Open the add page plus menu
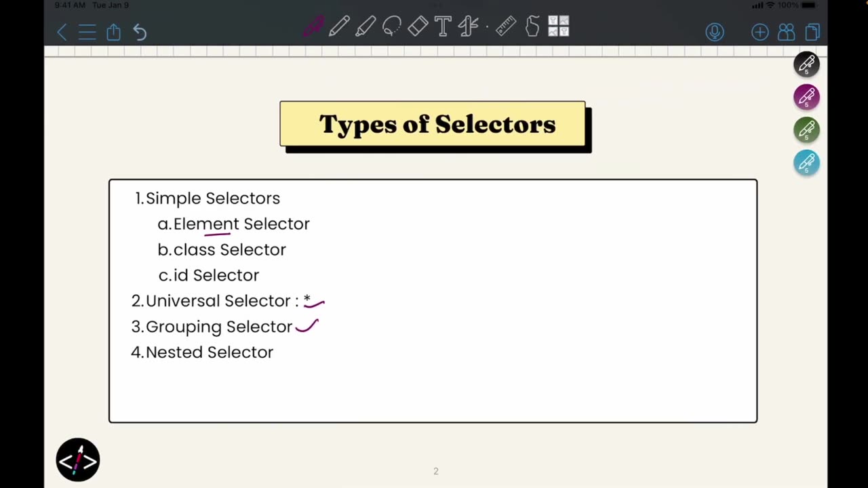868x488 pixels. pos(760,32)
